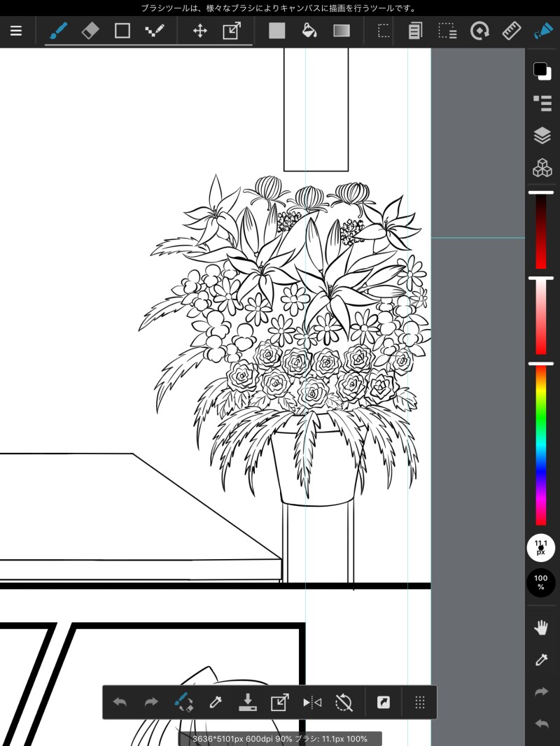560x746 pixels.
Task: Click the brush tool description text
Action: coord(280,8)
